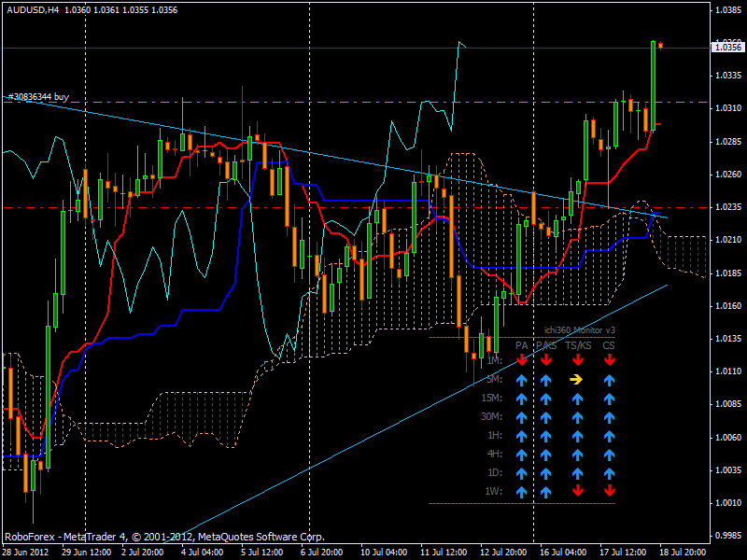
Task: Click the 1.0235 level on the price axis
Action: 727,207
